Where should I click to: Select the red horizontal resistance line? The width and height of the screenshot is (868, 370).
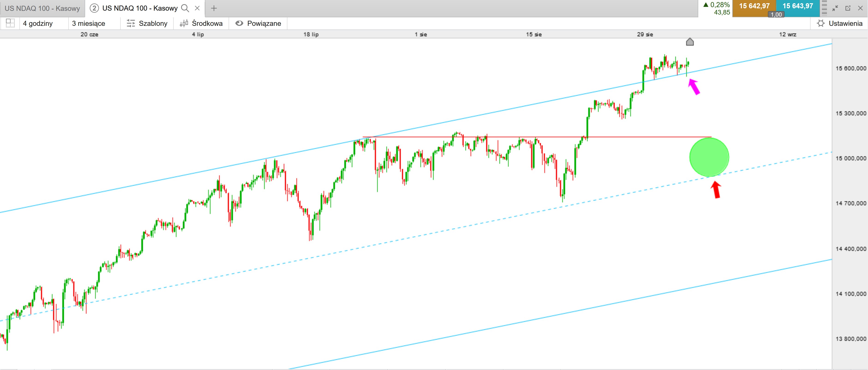coord(537,137)
